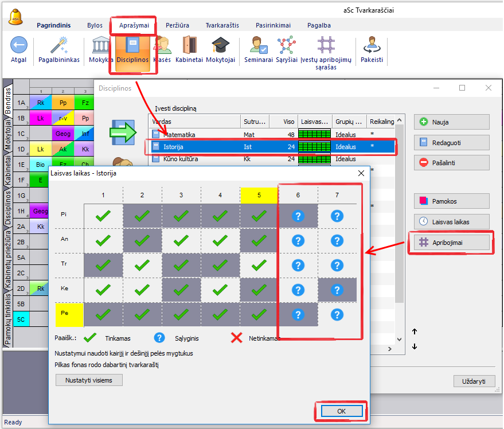Toggle Pi period 6 conditional question mark
This screenshot has width=504, height=429.
pyautogui.click(x=298, y=216)
